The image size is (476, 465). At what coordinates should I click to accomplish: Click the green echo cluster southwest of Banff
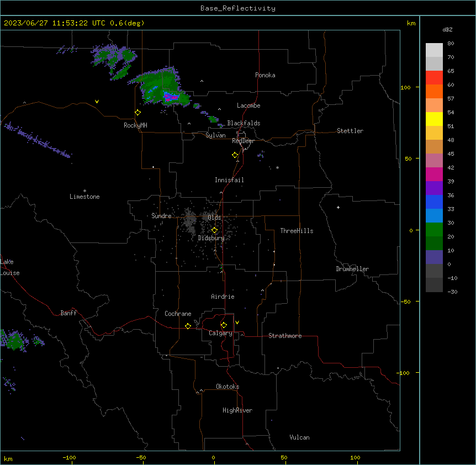point(14,340)
